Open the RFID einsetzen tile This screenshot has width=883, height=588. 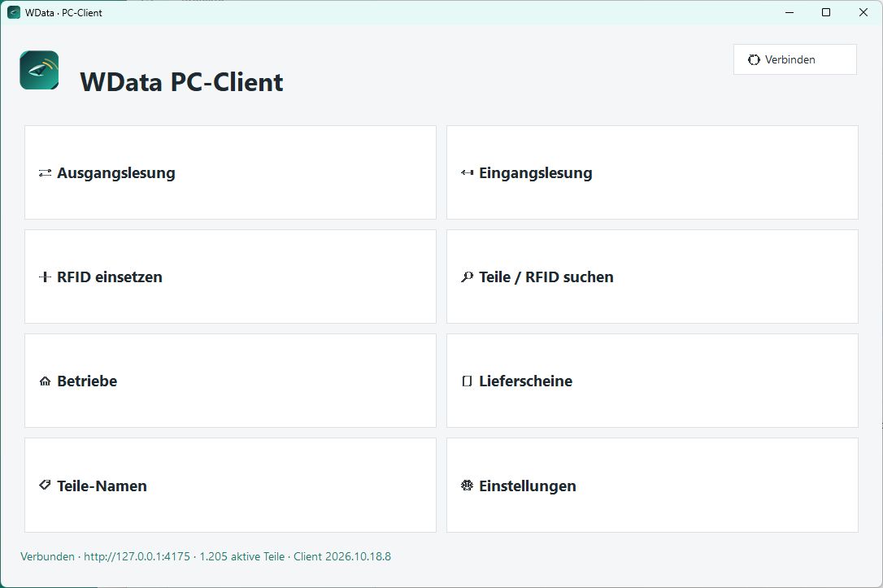(x=230, y=277)
